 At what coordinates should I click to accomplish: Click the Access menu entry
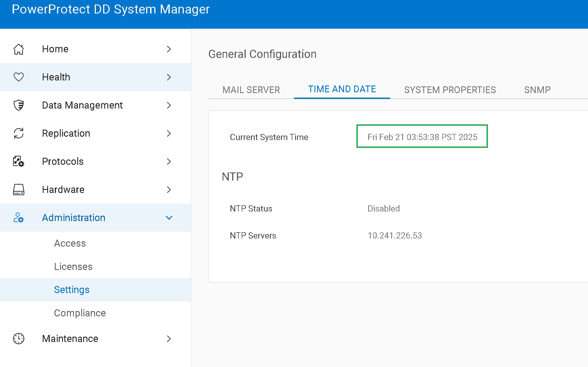click(x=70, y=243)
